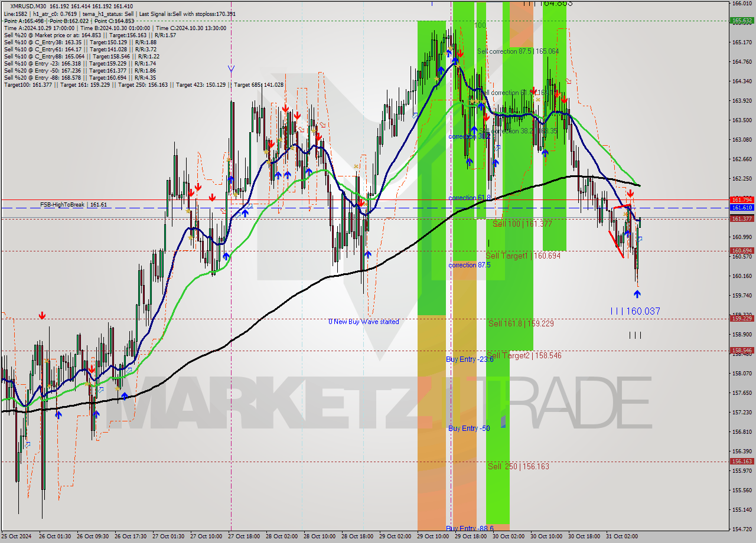Select the Buy Entry -50 label
Image resolution: width=756 pixels, height=543 pixels.
click(x=469, y=428)
